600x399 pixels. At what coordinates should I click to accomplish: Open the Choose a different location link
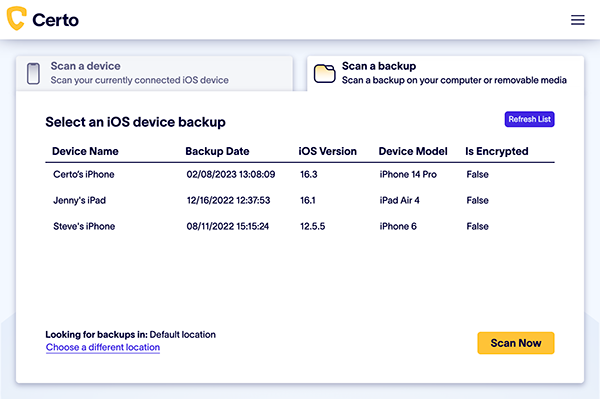point(103,347)
